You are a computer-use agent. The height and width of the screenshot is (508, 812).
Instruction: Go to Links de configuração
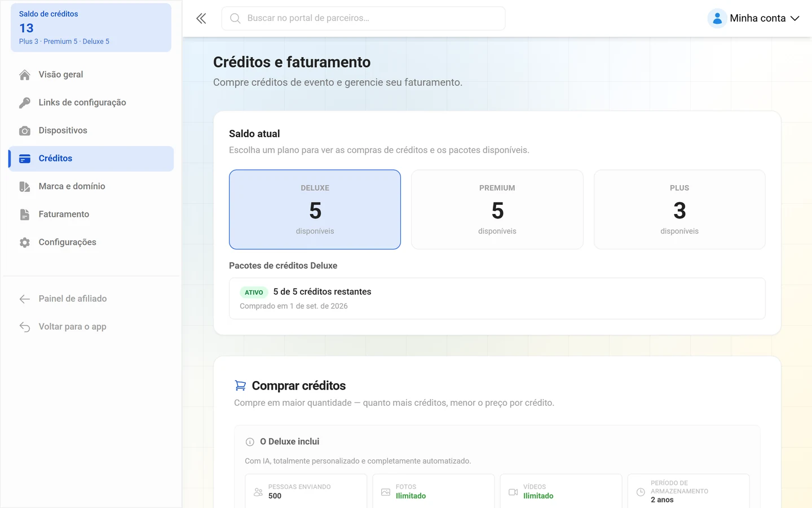(91, 103)
